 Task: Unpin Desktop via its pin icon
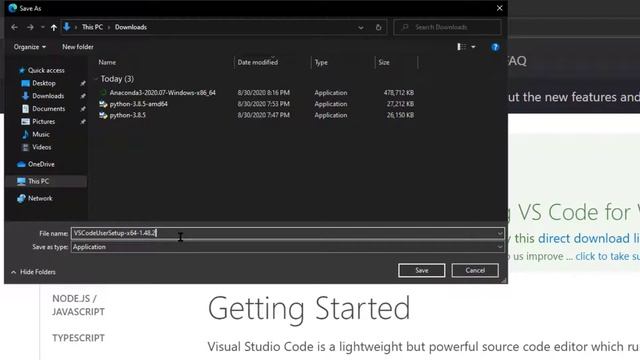tap(83, 83)
